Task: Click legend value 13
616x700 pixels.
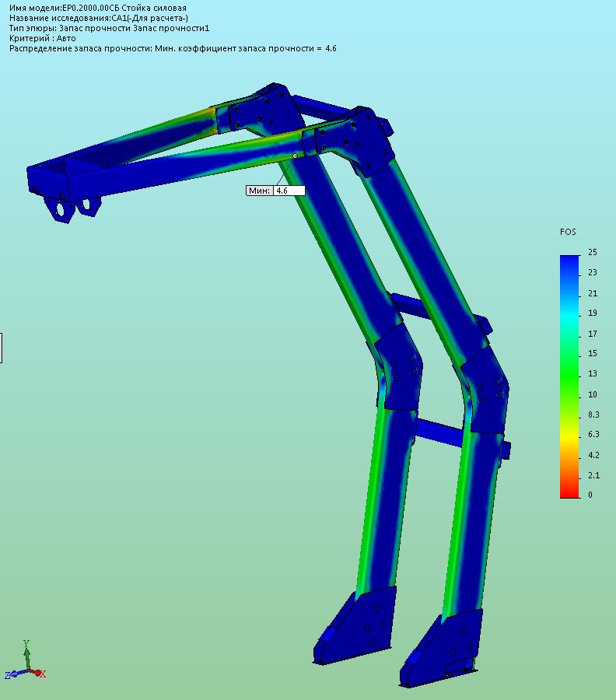Action: tap(593, 373)
